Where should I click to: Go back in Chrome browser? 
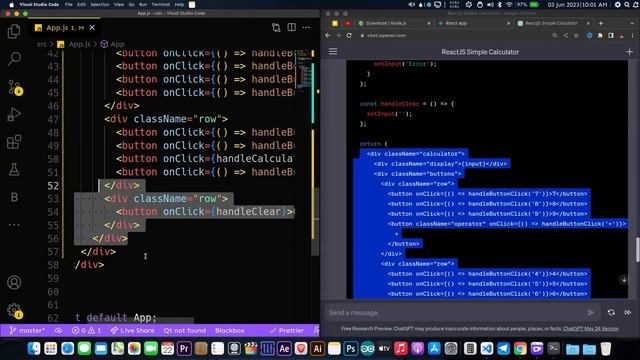(x=327, y=36)
